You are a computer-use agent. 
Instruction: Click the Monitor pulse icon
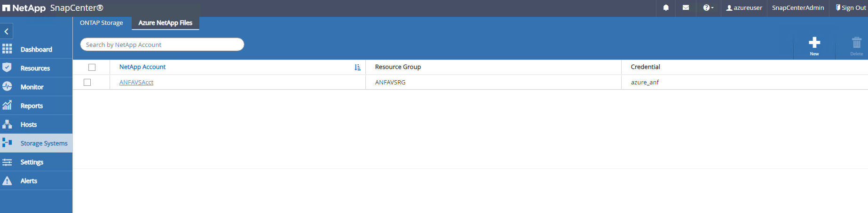click(x=7, y=86)
